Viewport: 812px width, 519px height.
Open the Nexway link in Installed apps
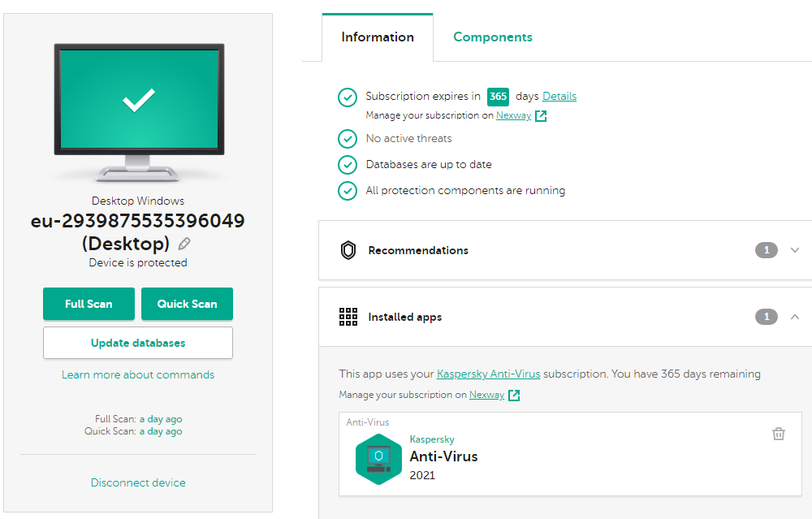[486, 395]
